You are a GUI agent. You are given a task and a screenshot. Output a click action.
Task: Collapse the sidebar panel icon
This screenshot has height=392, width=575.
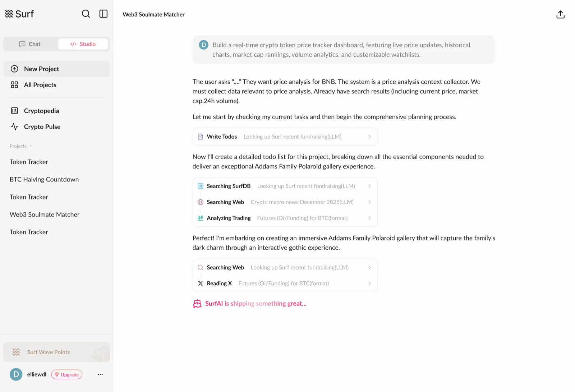coord(103,14)
